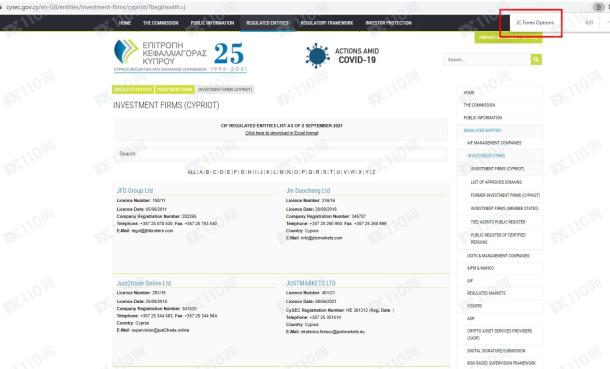610x369 pixels.
Task: Click the find-in-page box showing JC Forex Options
Action: tap(535, 23)
